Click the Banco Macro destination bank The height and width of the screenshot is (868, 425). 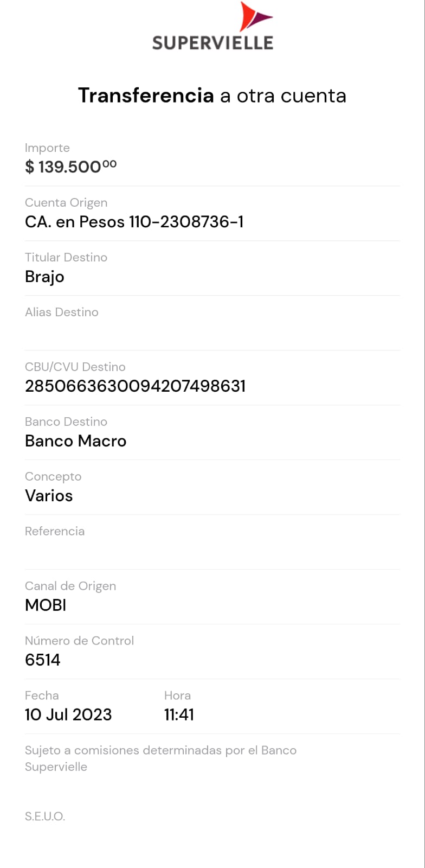pos(75,441)
